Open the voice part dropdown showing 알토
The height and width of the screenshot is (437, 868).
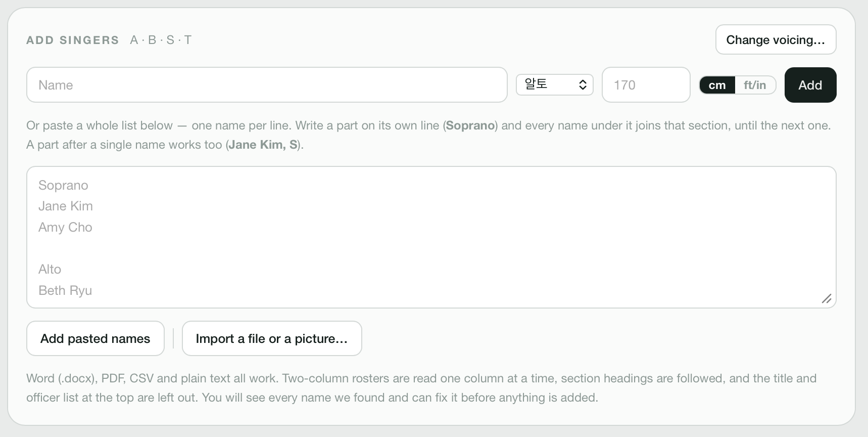554,84
